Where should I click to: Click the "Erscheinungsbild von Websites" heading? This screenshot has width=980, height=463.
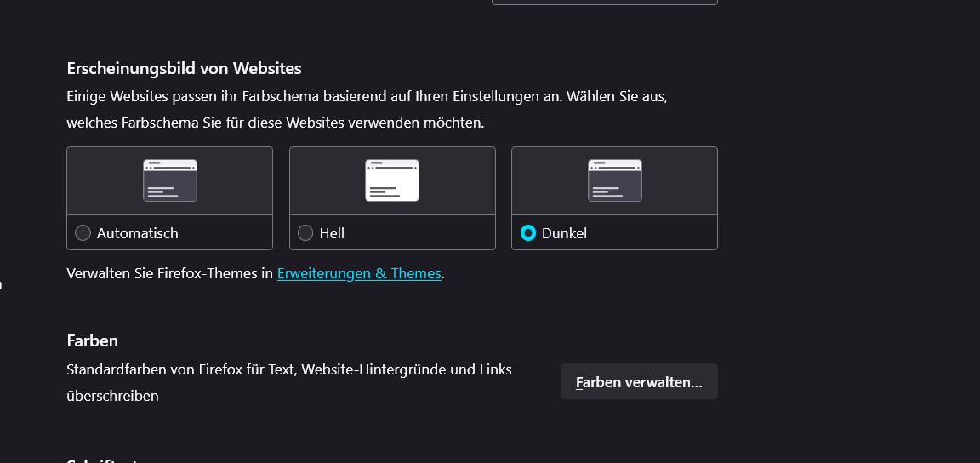pyautogui.click(x=184, y=68)
